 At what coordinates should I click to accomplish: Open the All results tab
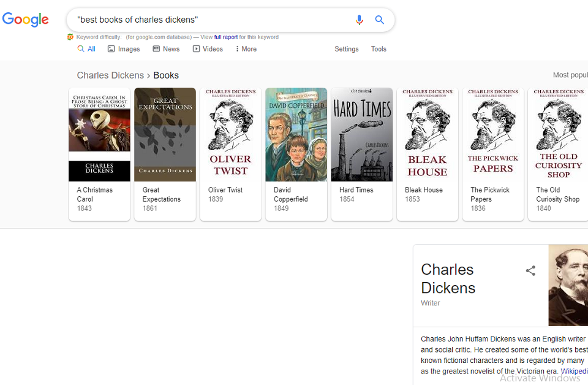[86, 49]
